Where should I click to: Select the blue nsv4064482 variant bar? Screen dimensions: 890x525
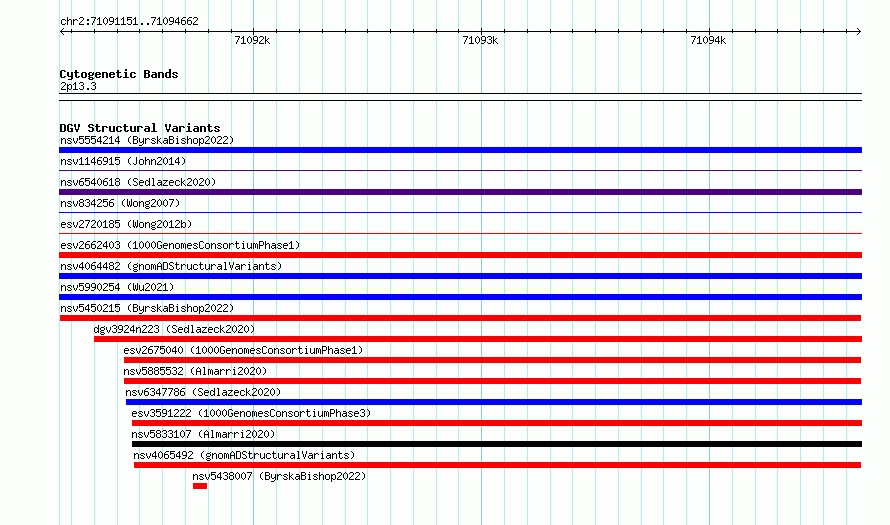[460, 276]
